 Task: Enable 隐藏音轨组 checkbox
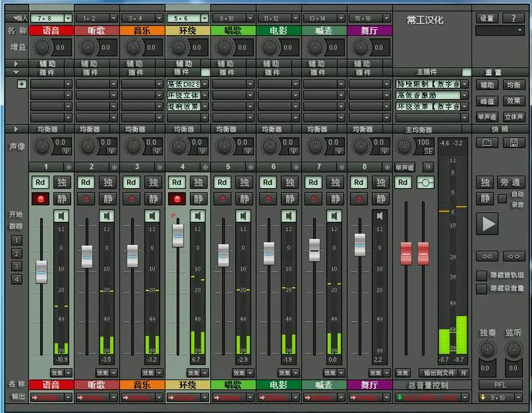pos(482,276)
